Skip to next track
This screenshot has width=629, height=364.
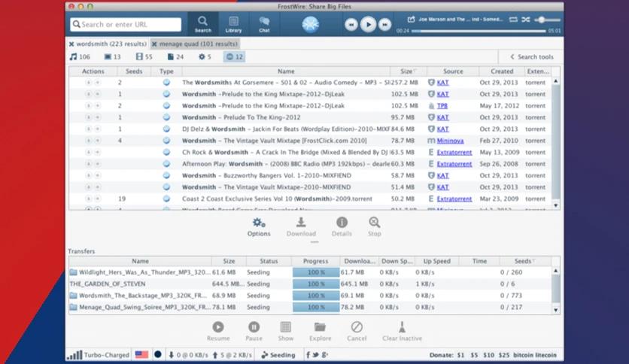384,25
